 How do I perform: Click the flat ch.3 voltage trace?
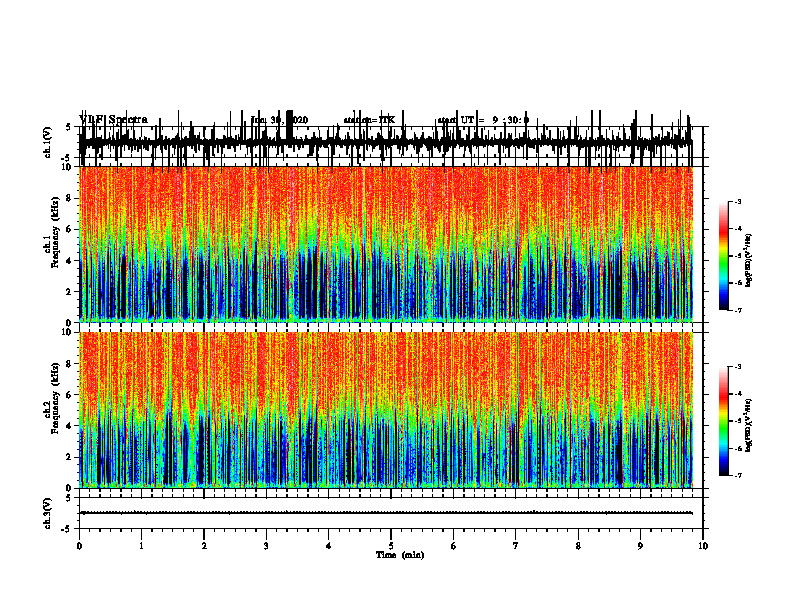386,513
